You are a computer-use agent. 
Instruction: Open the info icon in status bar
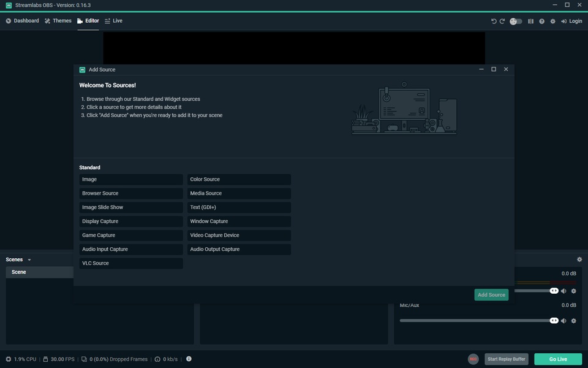tap(189, 359)
